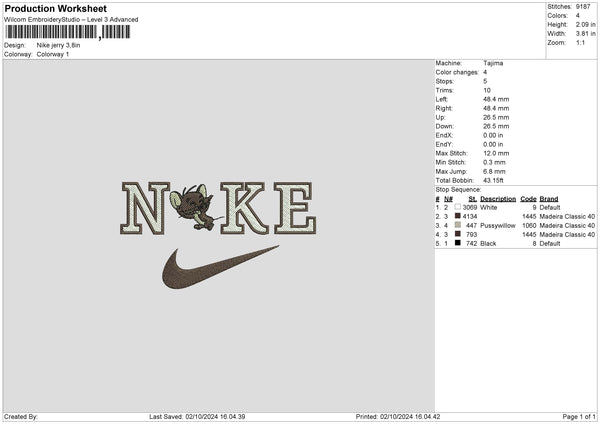The image size is (600, 424).
Task: Click the Total Bobbin value "43.15ft"
Action: 493,180
